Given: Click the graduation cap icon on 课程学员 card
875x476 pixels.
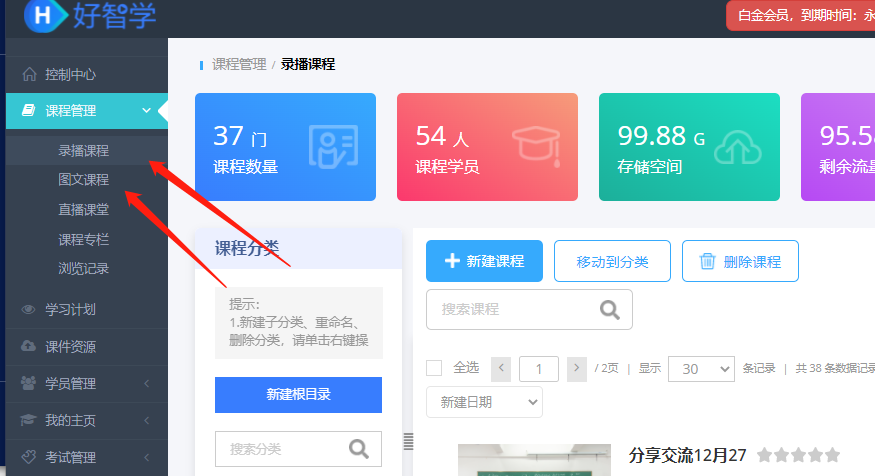Looking at the screenshot, I should point(536,146).
